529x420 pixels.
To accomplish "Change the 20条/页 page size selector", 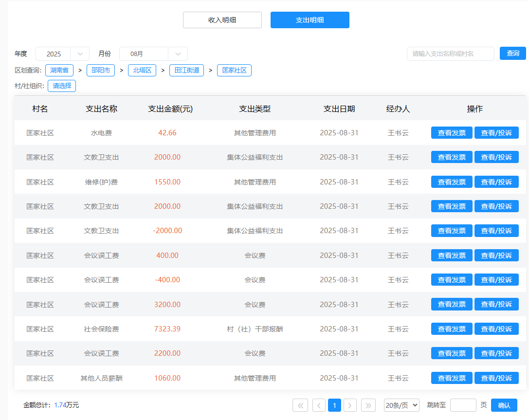I will (401, 405).
